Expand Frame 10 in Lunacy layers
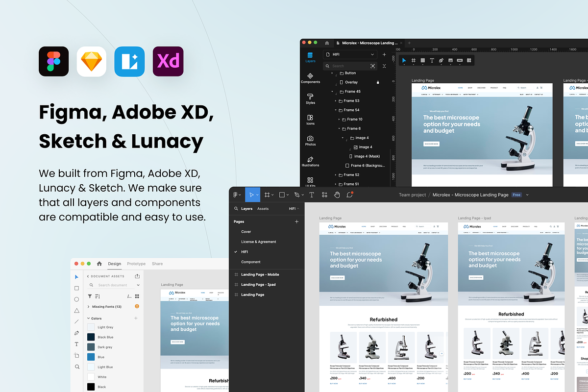Viewport: 588px width, 392px height. [x=340, y=119]
